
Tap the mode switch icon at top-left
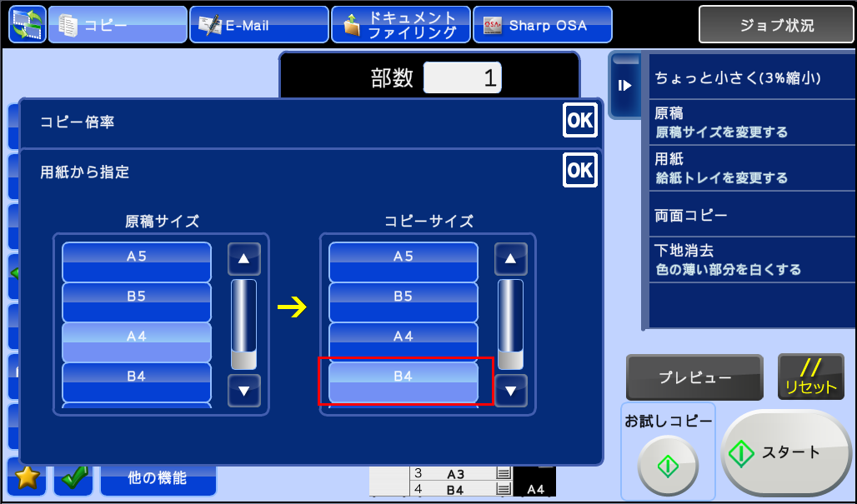tap(28, 25)
